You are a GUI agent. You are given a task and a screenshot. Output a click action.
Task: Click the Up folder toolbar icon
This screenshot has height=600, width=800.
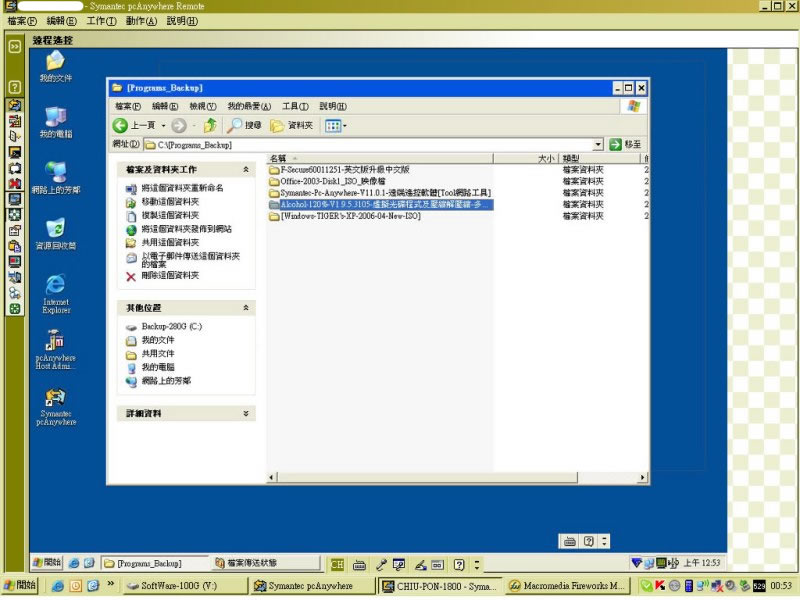tap(210, 126)
